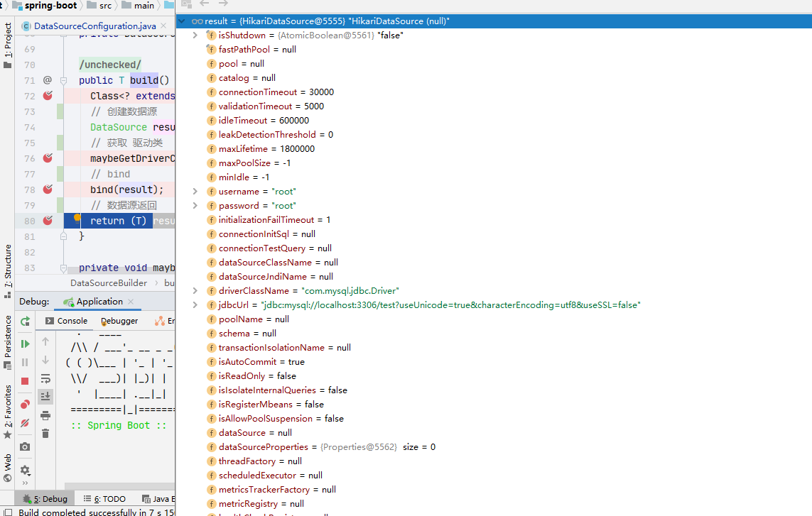Stop the debug session with red square
Image resolution: width=812 pixels, height=516 pixels.
point(25,381)
